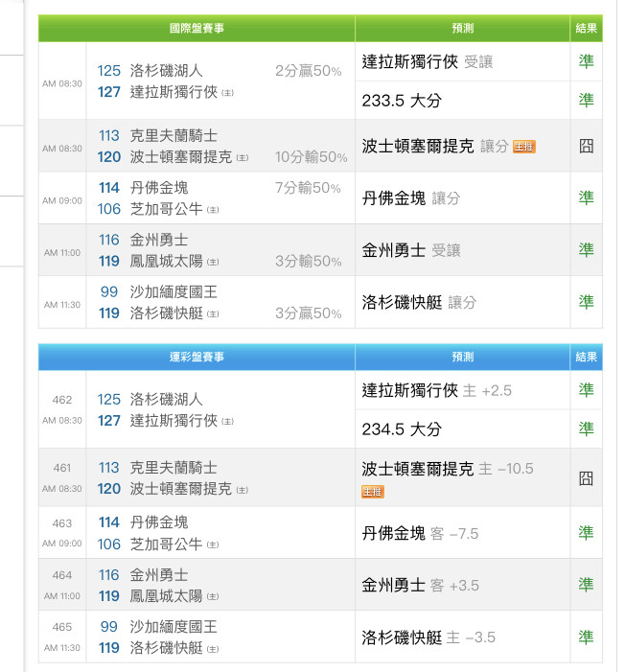Click the 運彩盤賽事 table header
The height and width of the screenshot is (672, 625).
tap(197, 357)
